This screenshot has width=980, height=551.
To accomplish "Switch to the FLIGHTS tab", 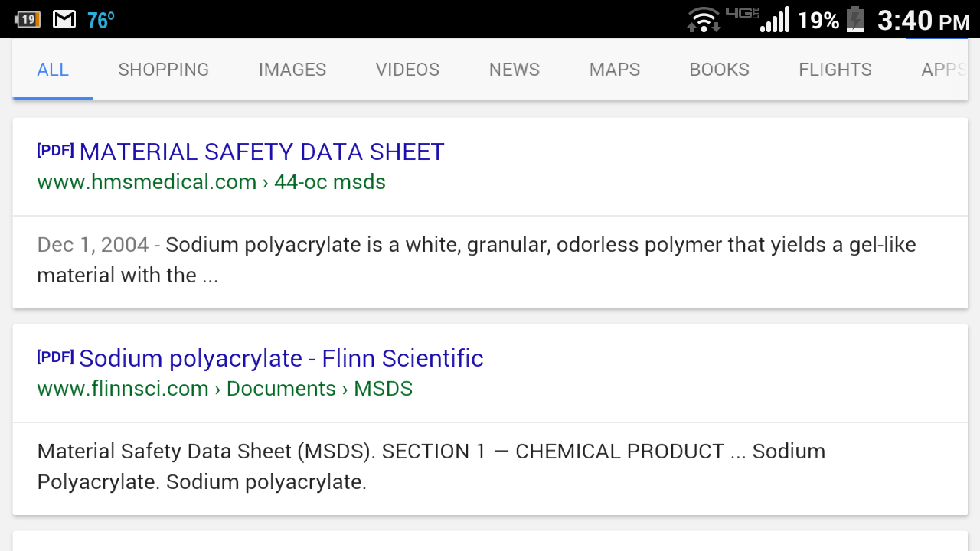I will (835, 69).
